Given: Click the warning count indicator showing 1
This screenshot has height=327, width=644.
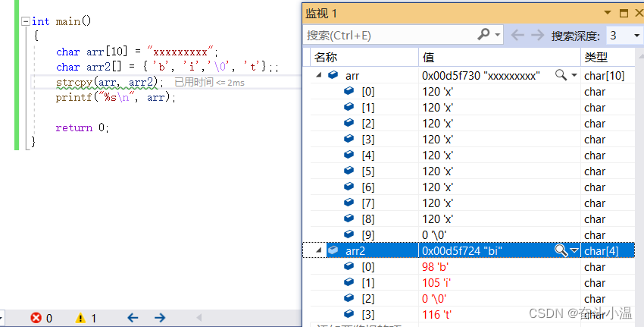Looking at the screenshot, I should coord(86,318).
